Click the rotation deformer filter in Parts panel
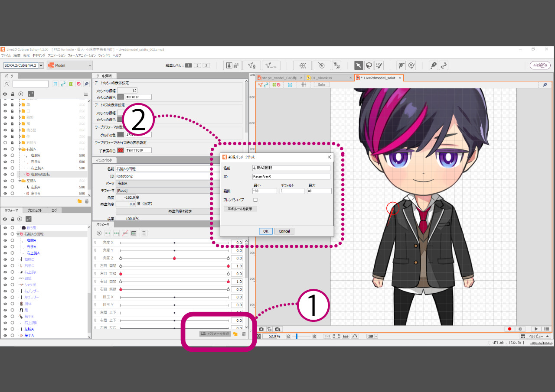555x392 pixels. [x=79, y=84]
